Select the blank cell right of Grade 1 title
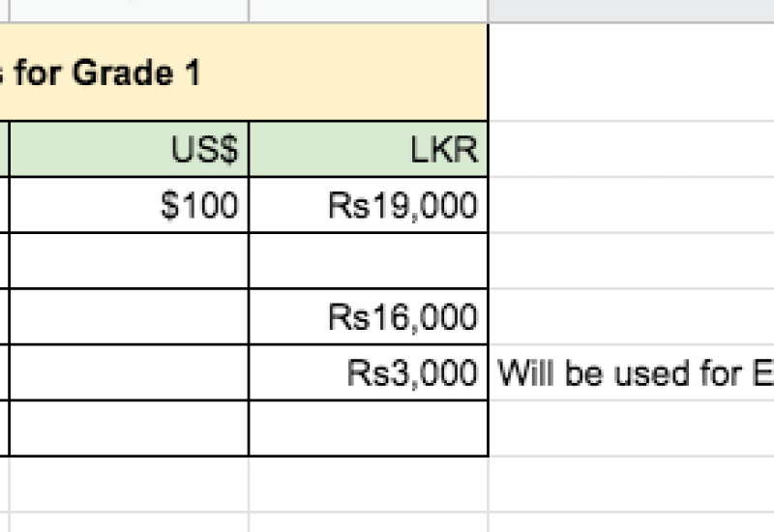Screen dimensions: 774x532 (631, 74)
